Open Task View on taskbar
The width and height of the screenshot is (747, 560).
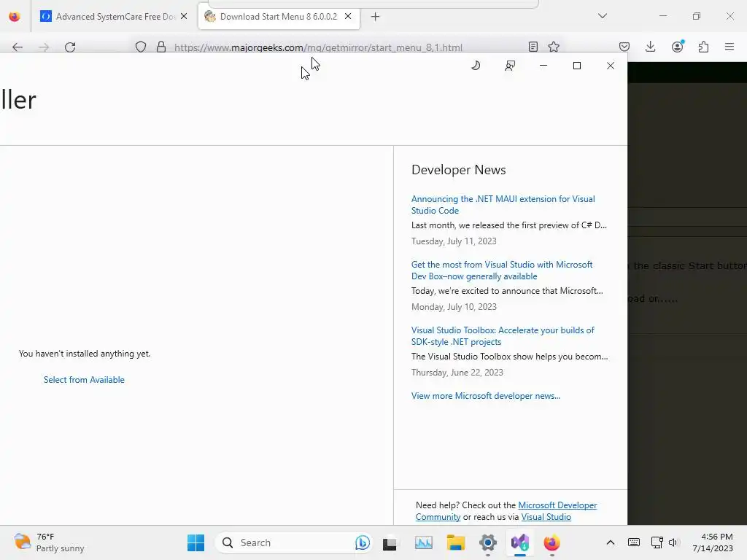(x=390, y=542)
